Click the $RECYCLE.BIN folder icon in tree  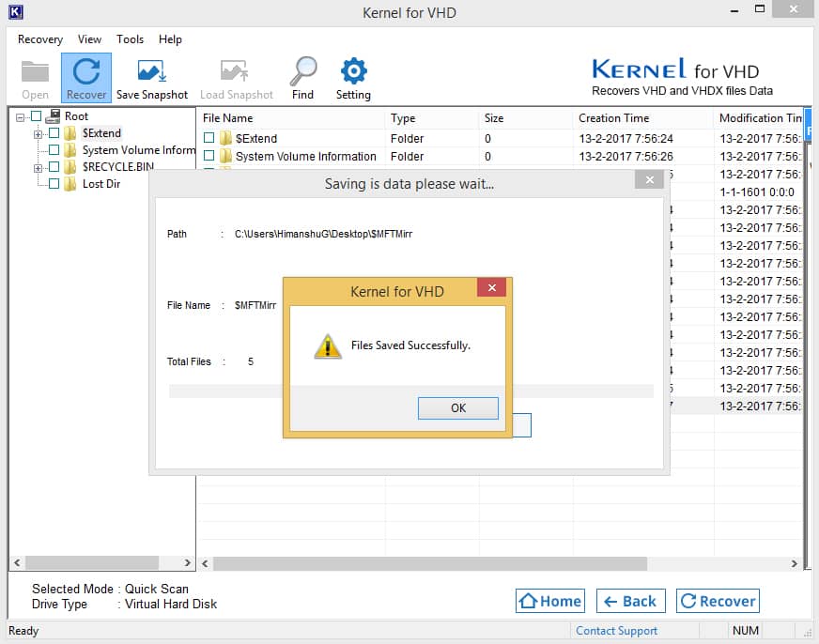[70, 167]
